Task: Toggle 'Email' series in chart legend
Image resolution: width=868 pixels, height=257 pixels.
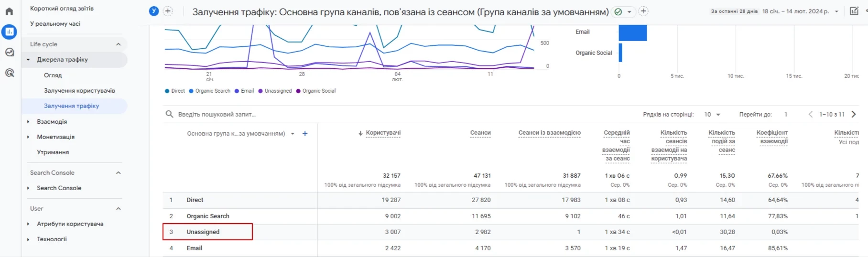Action: tap(244, 91)
